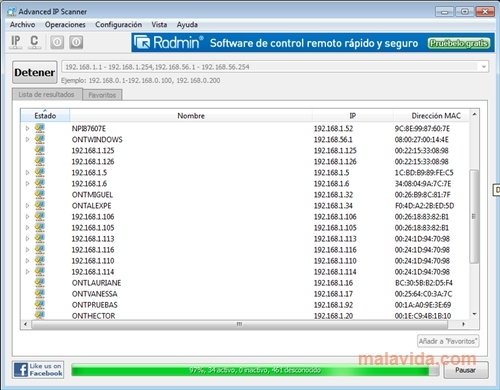Click the status icon for row 192.168.1.113
500x390 pixels.
(40, 238)
